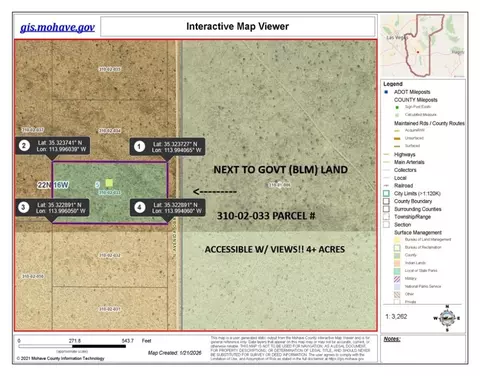Click the Collectors legend label
This screenshot has width=480, height=376.
point(405,170)
